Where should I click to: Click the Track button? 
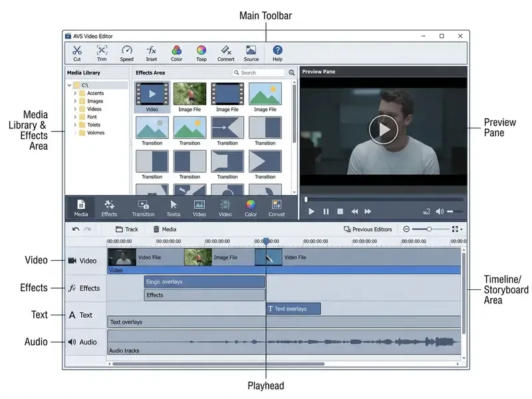click(x=126, y=229)
